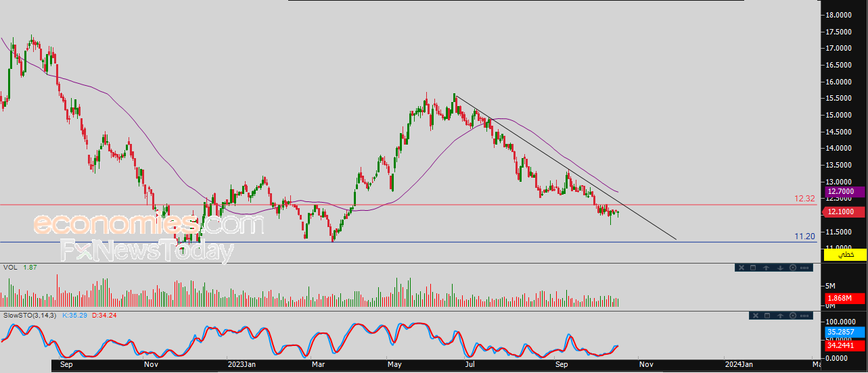The height and width of the screenshot is (373, 868).
Task: Open more options for SlowSTO panel
Action: click(804, 316)
